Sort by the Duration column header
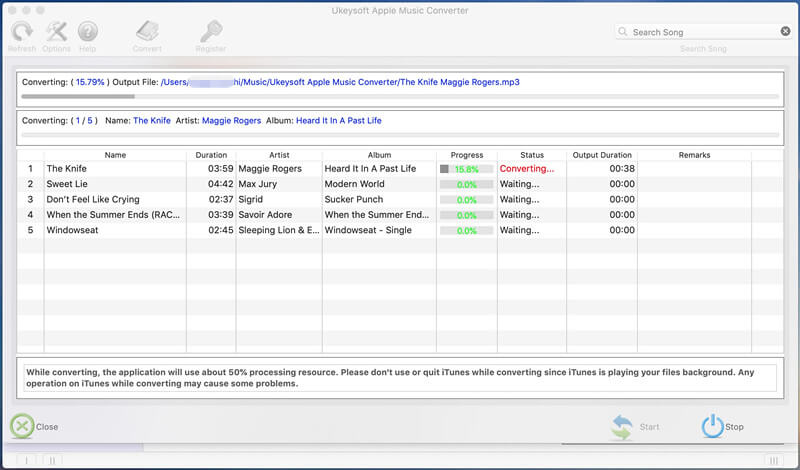The image size is (800, 470). point(211,155)
